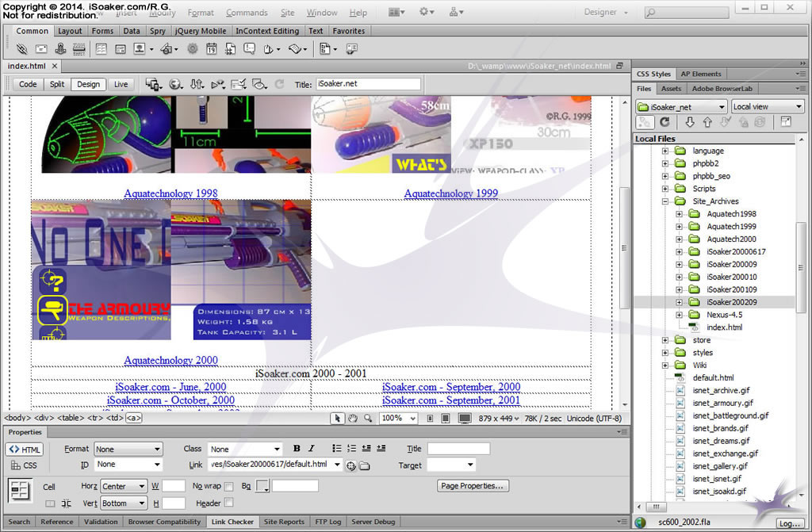
Task: Choose the Zoom tool magnifier
Action: click(x=368, y=418)
